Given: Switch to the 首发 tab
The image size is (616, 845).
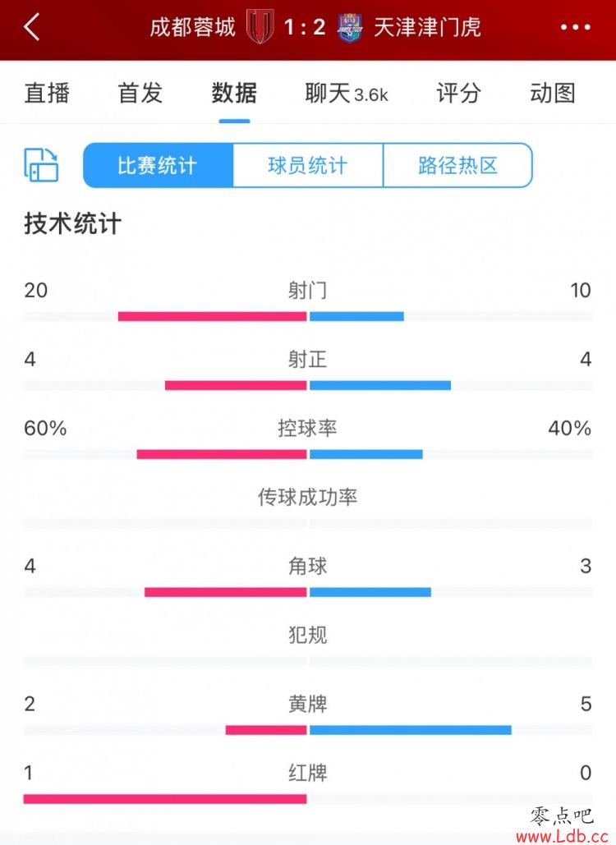Looking at the screenshot, I should (x=140, y=93).
